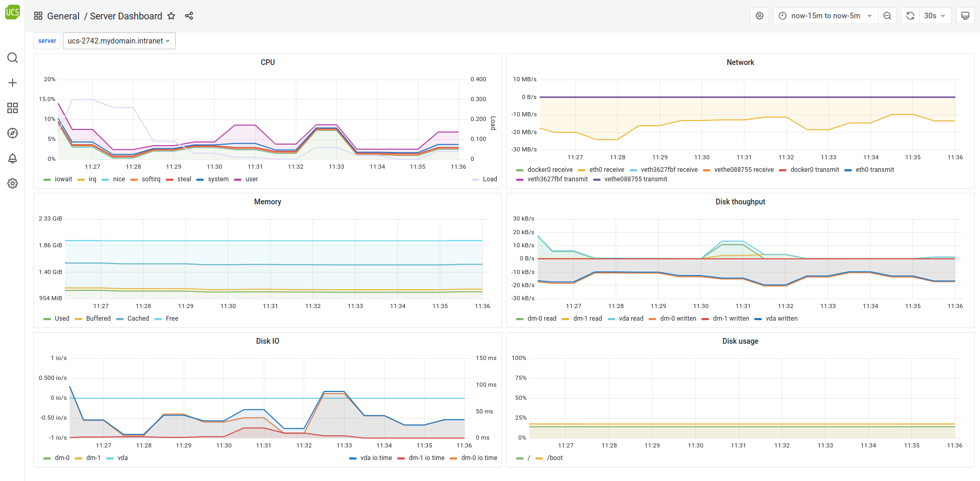
Task: Toggle iowait series in CPU legend
Action: [x=63, y=179]
